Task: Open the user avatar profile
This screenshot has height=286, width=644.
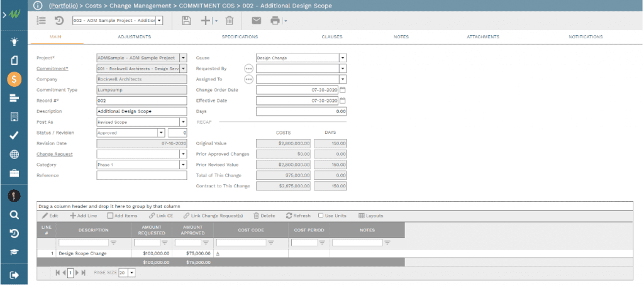Action: (14, 195)
